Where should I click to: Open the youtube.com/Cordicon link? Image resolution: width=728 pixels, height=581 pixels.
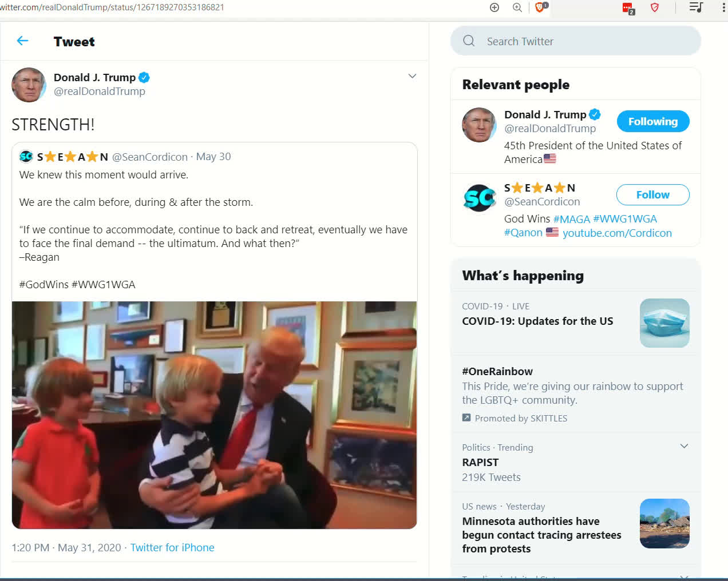(617, 233)
